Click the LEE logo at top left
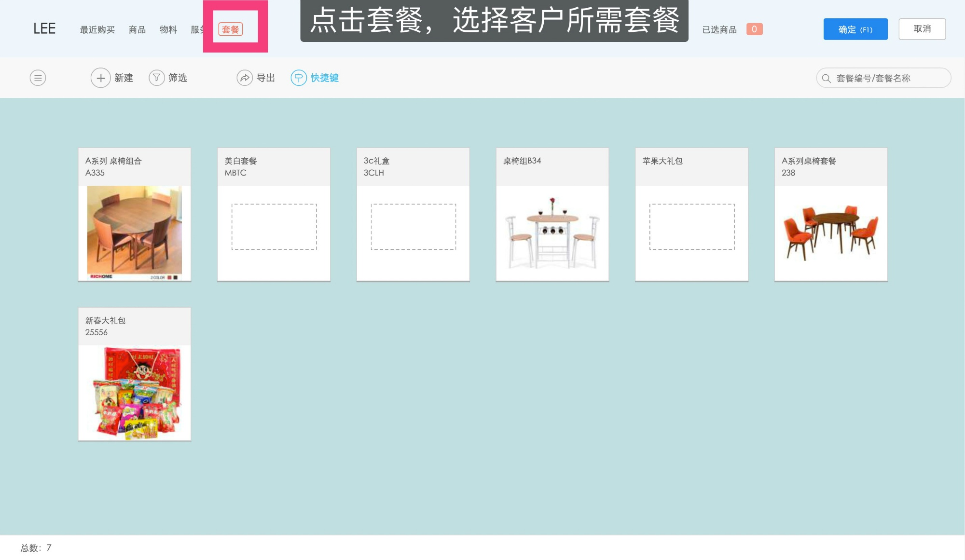This screenshot has width=965, height=560. (x=44, y=28)
